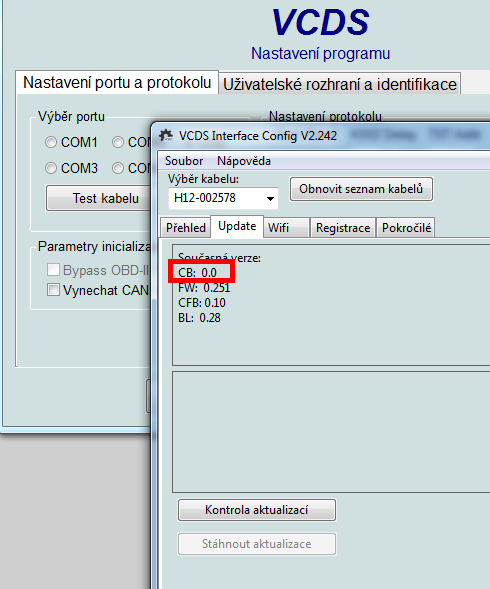Open the Soubor menu
The width and height of the screenshot is (490, 589).
point(184,161)
